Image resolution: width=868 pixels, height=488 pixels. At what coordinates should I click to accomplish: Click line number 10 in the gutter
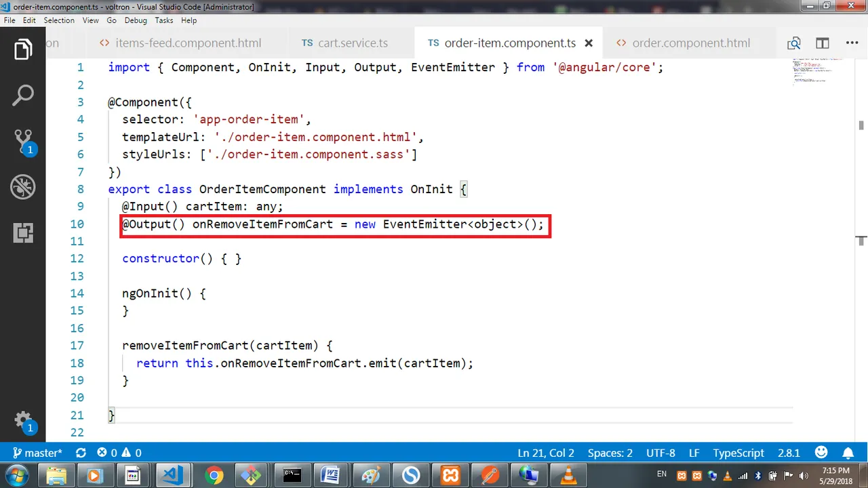[77, 224]
